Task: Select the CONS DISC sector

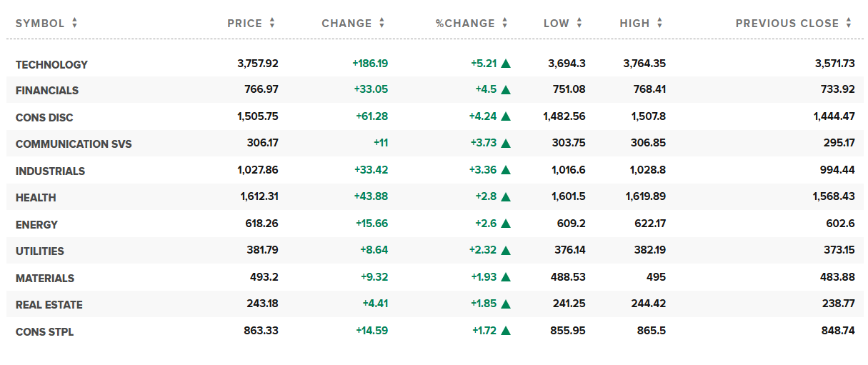Action: pyautogui.click(x=44, y=118)
